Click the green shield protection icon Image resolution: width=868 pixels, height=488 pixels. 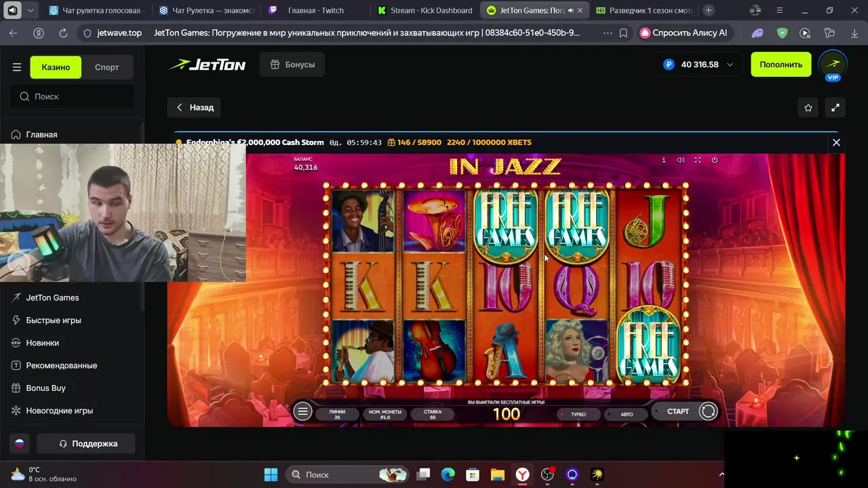tap(782, 33)
